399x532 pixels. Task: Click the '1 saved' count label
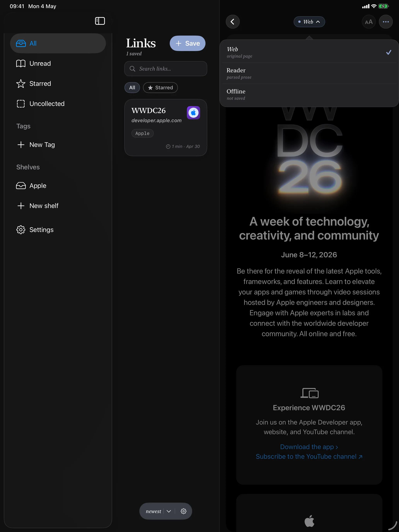[134, 54]
